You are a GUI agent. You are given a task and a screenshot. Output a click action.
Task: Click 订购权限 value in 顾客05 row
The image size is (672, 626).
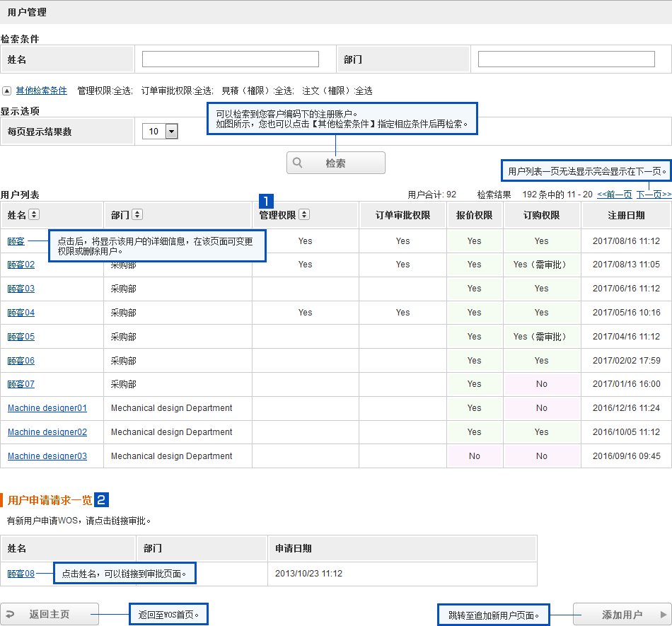point(540,337)
